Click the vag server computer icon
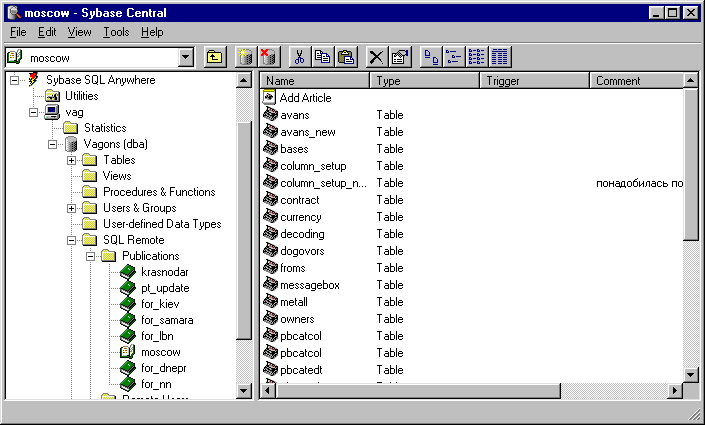 pos(52,112)
